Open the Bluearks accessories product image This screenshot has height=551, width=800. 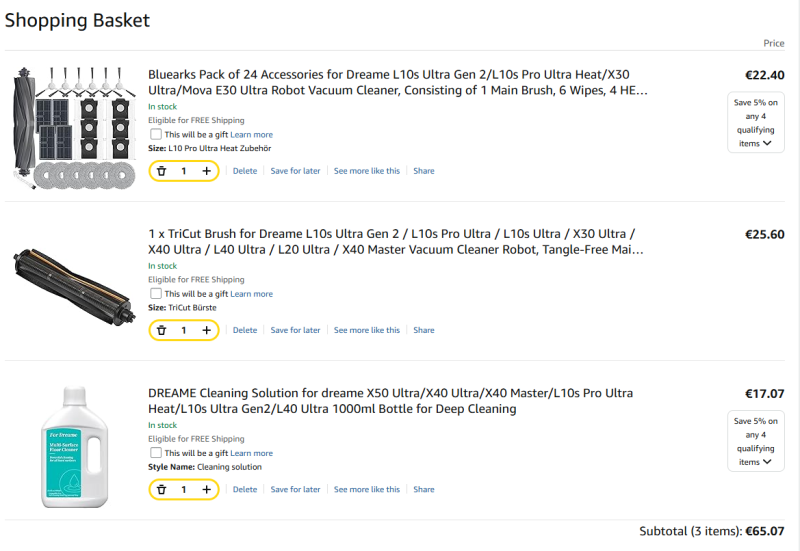tap(74, 128)
